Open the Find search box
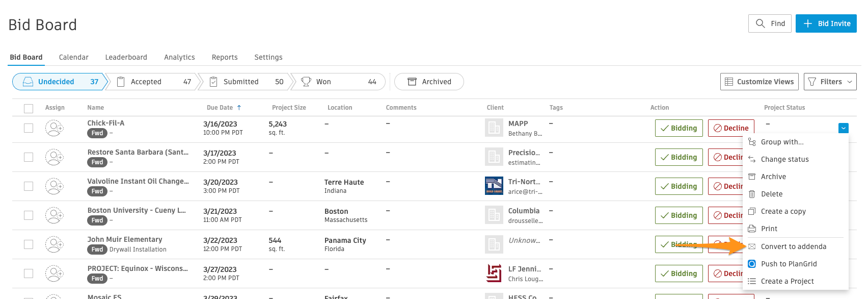This screenshot has height=299, width=868. 769,23
